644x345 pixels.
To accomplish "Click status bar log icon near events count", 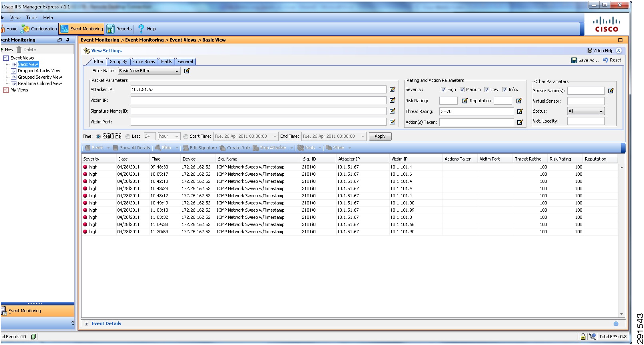I will [33, 337].
